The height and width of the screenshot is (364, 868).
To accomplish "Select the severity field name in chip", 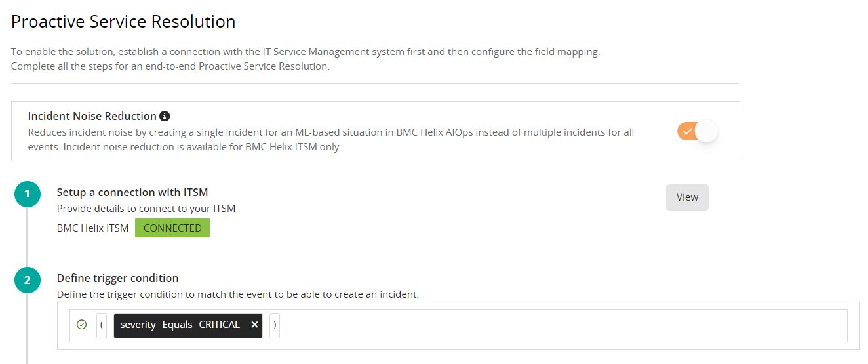I will pyautogui.click(x=138, y=325).
